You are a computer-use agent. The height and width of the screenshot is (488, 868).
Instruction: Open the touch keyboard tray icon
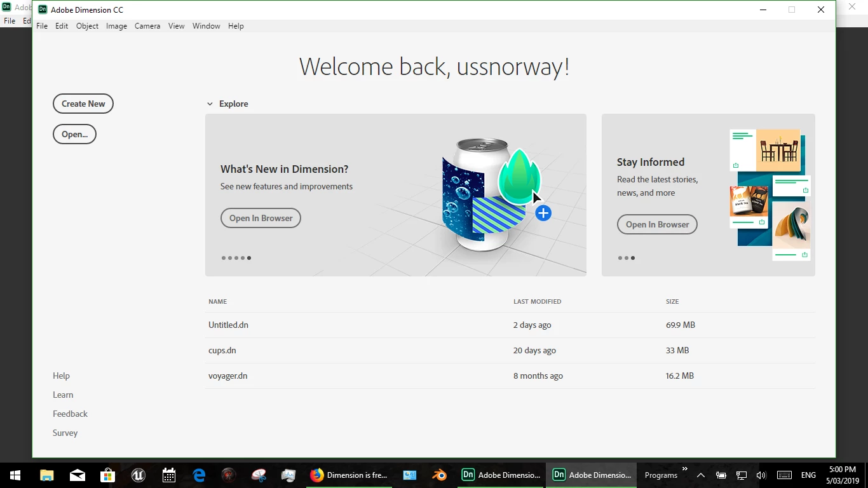pos(784,475)
